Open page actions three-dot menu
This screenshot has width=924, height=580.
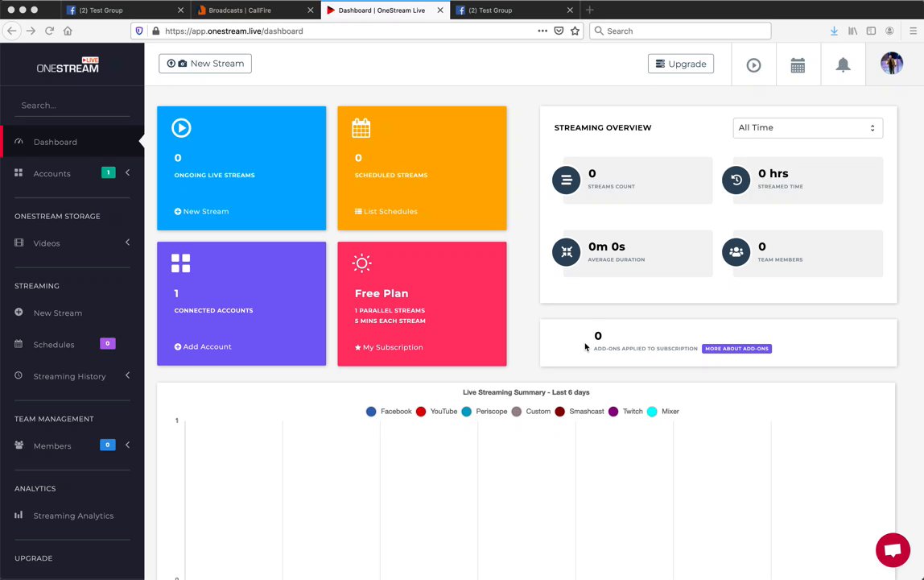542,31
